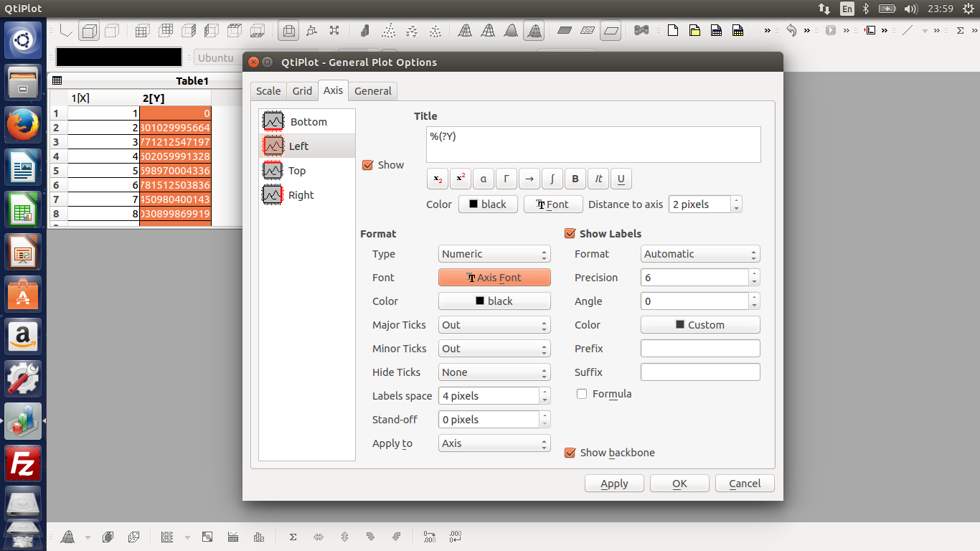
Task: Toggle the Show backbone checkbox
Action: point(570,453)
